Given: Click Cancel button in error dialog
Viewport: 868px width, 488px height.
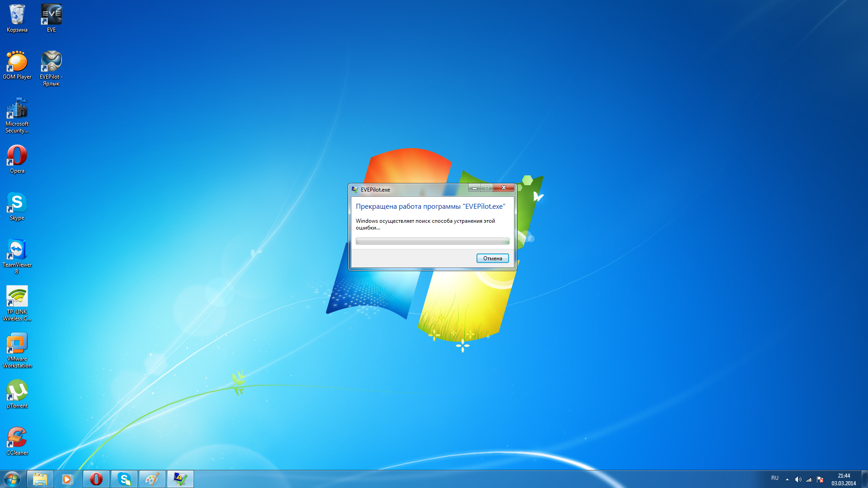Looking at the screenshot, I should tap(492, 258).
